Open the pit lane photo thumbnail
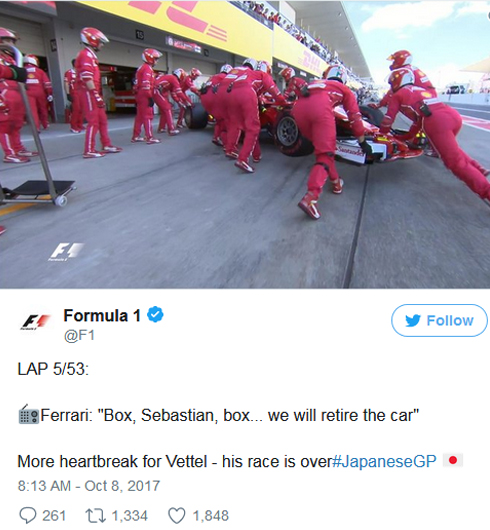 [245, 144]
